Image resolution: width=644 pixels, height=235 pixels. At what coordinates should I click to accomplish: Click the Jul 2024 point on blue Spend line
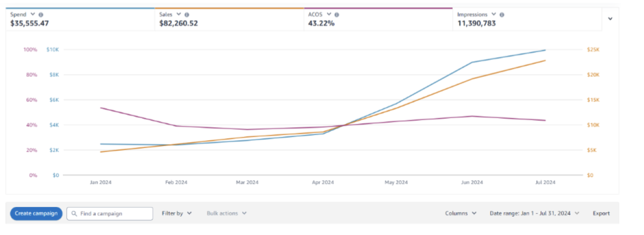click(x=545, y=50)
